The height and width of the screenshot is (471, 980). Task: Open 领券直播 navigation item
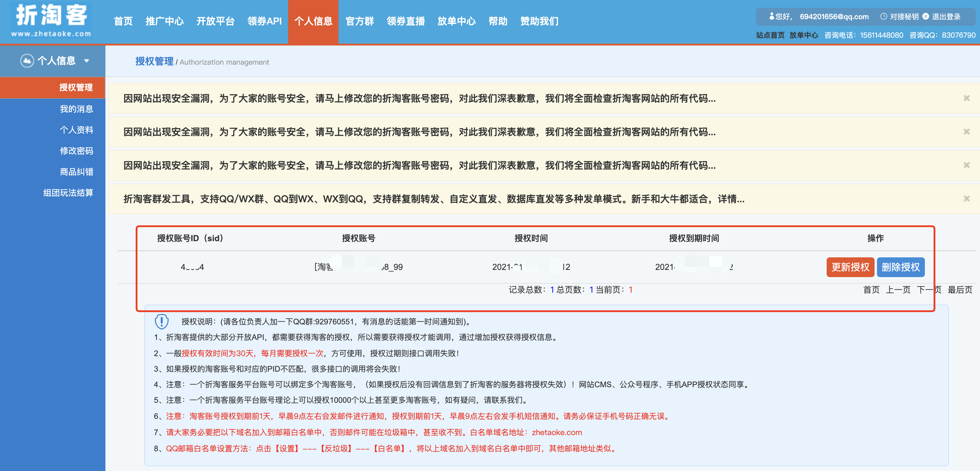pyautogui.click(x=406, y=21)
